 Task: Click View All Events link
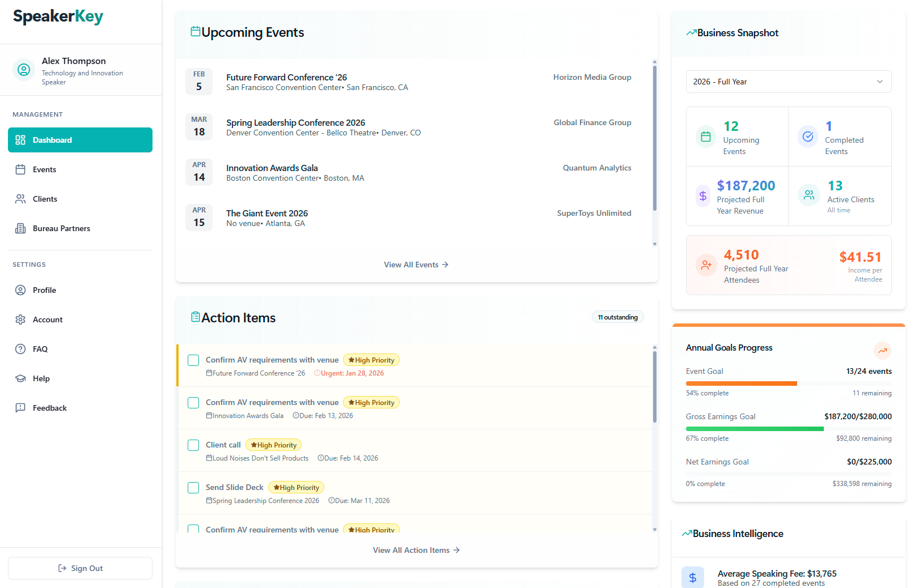click(x=416, y=265)
